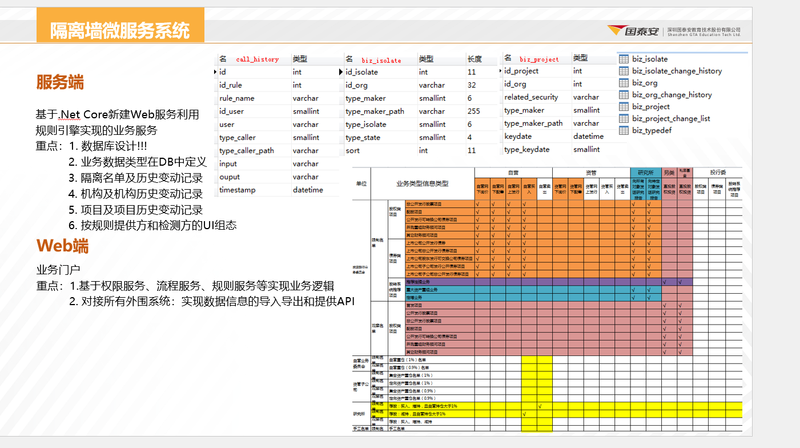Select the timestamp row in call_history table
The image size is (800, 448).
coord(240,189)
